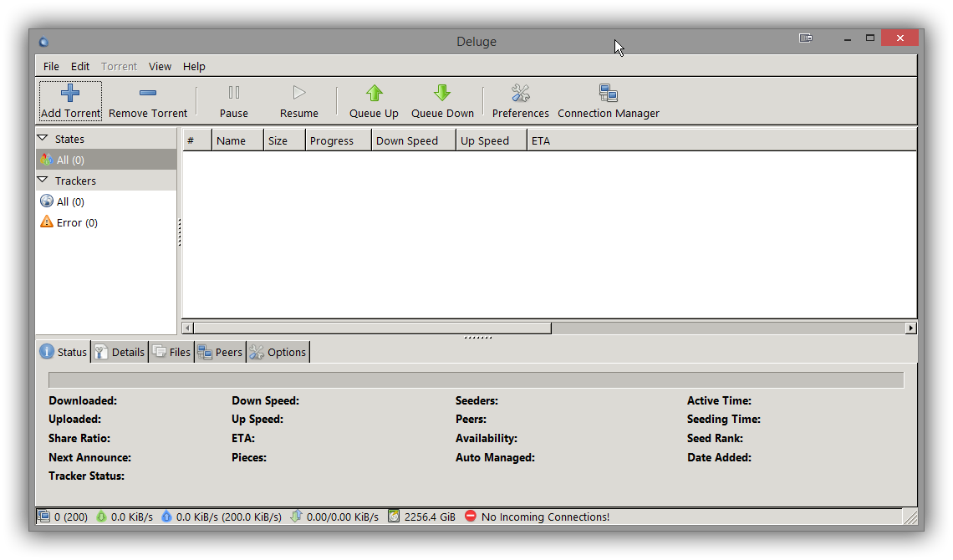Open Preferences with the tools icon
Viewport: 953px width, 560px height.
520,93
